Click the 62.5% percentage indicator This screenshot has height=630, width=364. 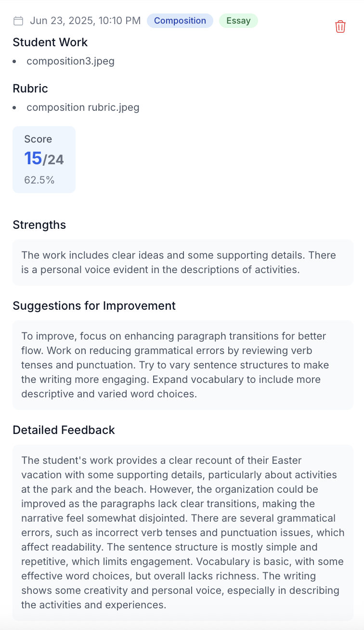pos(39,180)
